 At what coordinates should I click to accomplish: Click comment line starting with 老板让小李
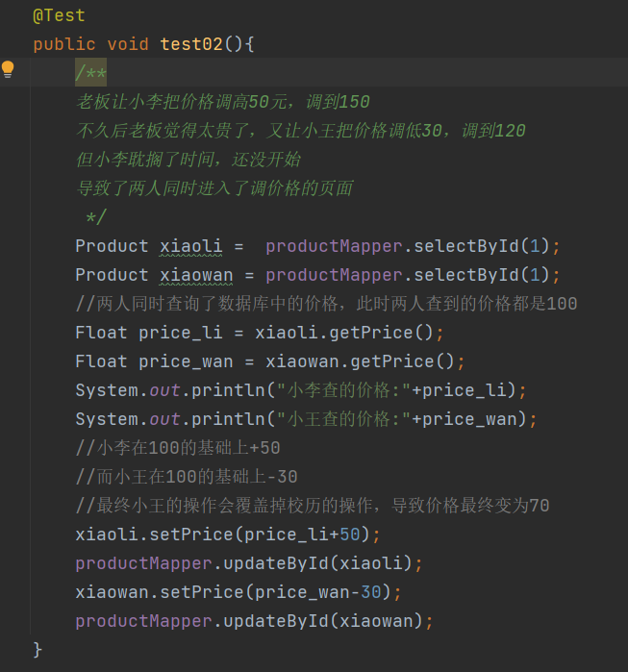222,102
